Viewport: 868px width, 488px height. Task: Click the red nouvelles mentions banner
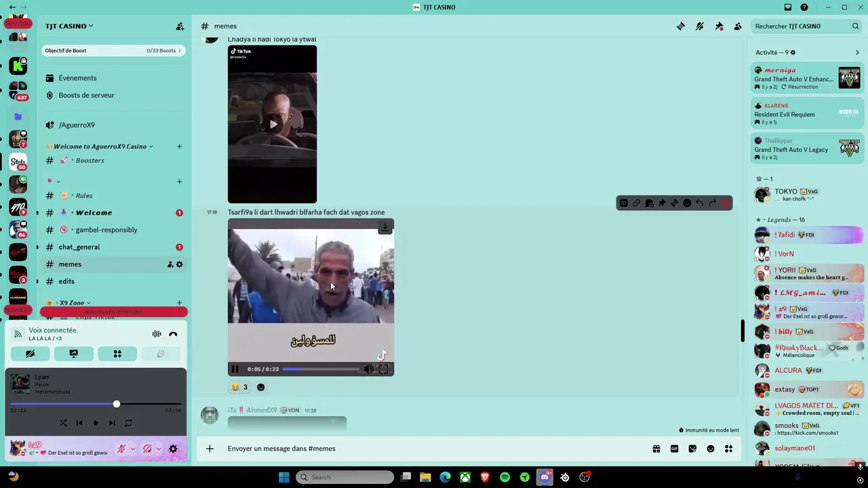tap(113, 312)
